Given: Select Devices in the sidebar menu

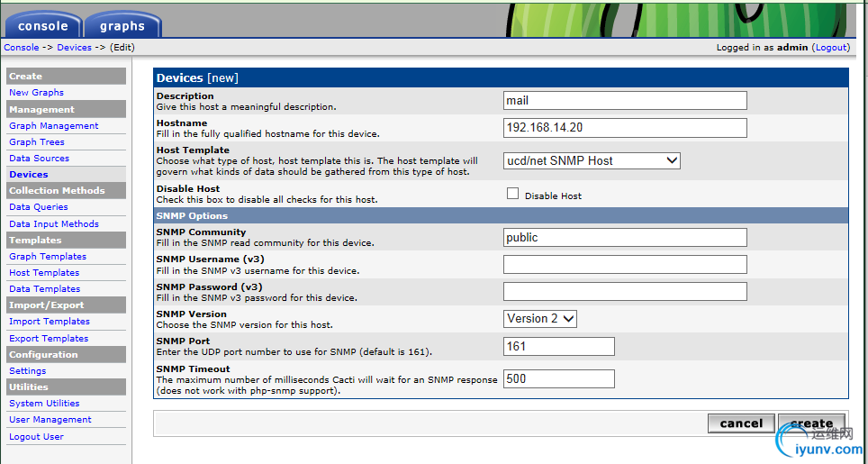Looking at the screenshot, I should click(x=29, y=175).
